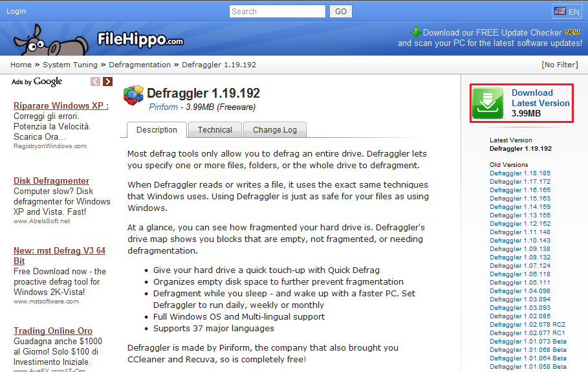
Task: Open the Piriform developer link
Action: pyautogui.click(x=163, y=107)
